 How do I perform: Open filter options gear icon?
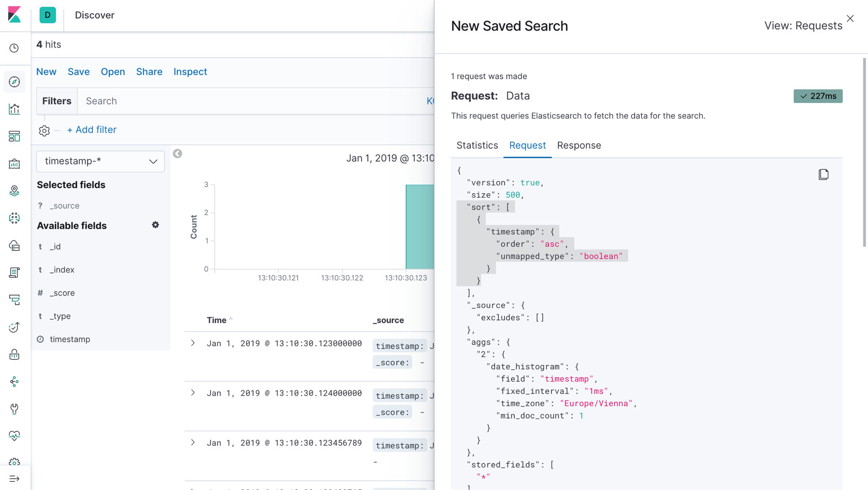(44, 131)
